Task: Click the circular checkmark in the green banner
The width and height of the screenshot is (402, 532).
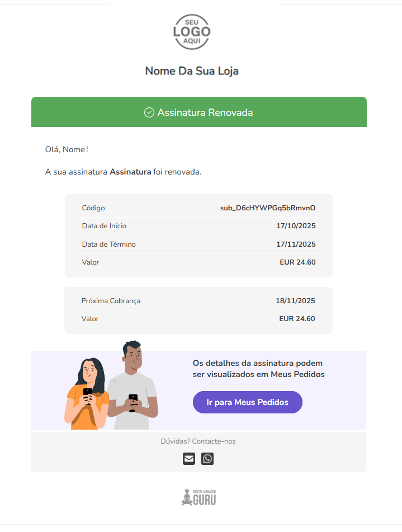Action: click(149, 112)
